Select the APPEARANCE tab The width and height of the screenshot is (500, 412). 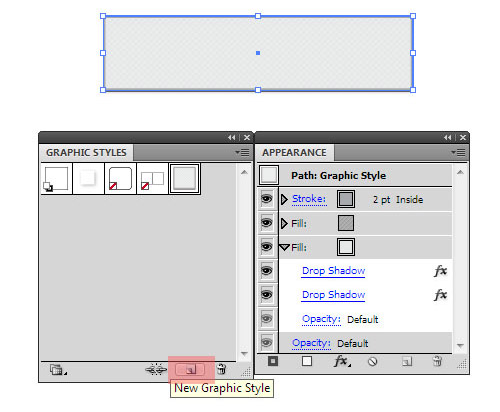click(294, 153)
